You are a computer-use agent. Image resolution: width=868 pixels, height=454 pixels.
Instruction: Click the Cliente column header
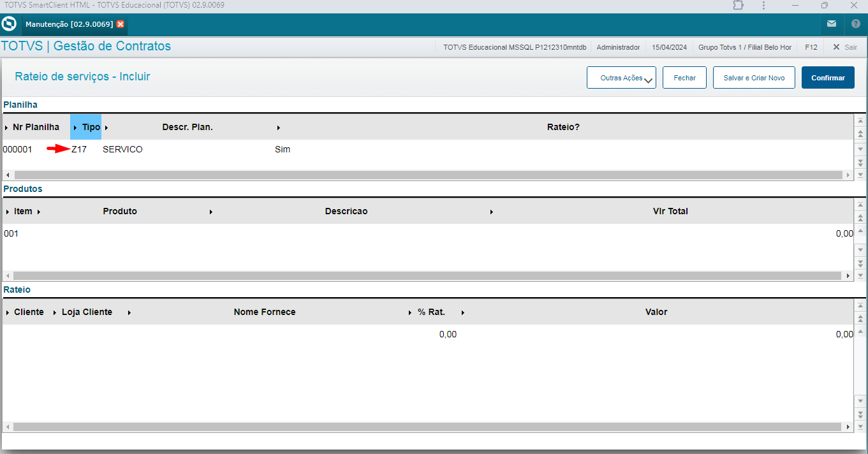click(29, 312)
